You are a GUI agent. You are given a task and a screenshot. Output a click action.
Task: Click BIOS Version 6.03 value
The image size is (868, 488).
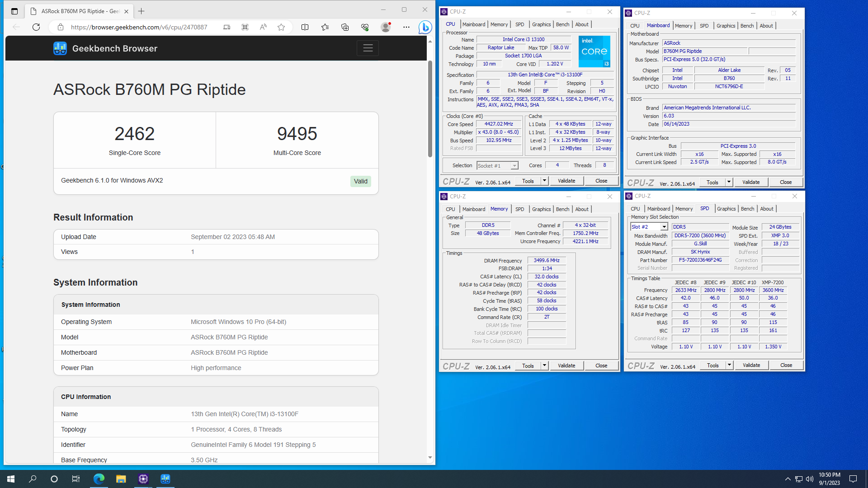pyautogui.click(x=729, y=116)
